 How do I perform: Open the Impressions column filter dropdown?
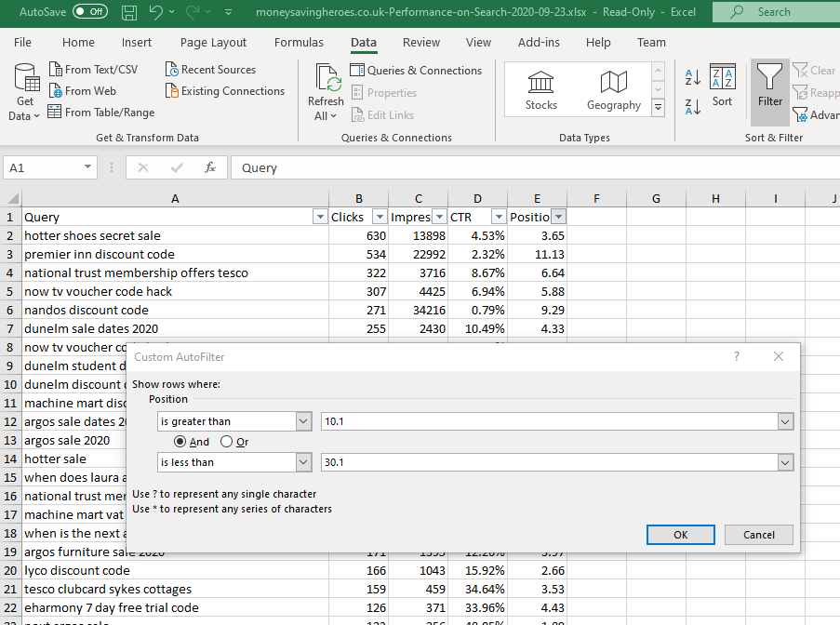[x=439, y=217]
